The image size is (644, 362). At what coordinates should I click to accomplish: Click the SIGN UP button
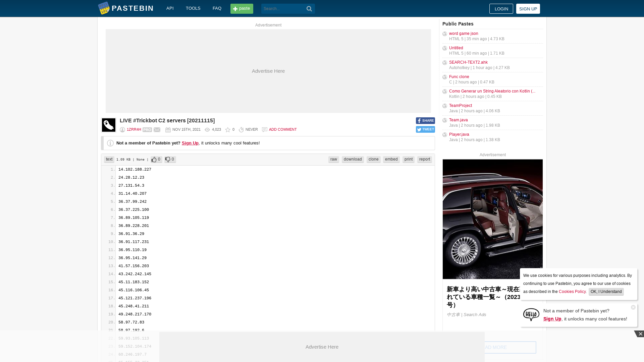pyautogui.click(x=528, y=9)
